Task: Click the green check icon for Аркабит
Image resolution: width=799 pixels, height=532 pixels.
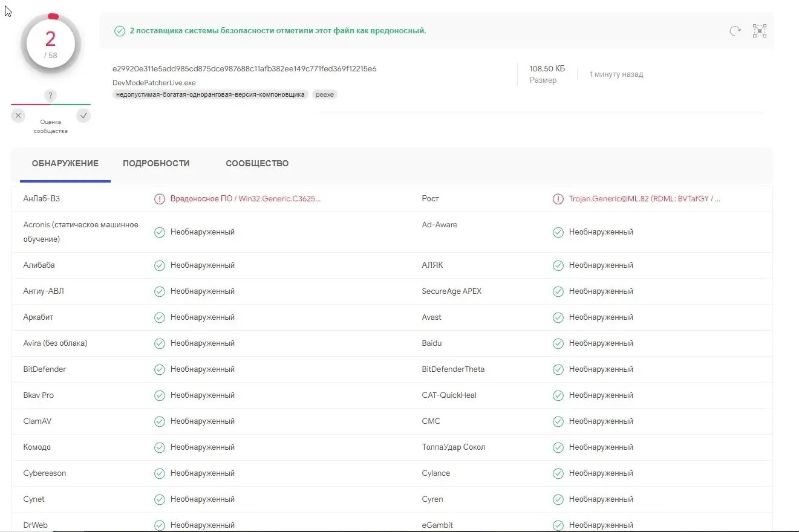Action: (160, 317)
